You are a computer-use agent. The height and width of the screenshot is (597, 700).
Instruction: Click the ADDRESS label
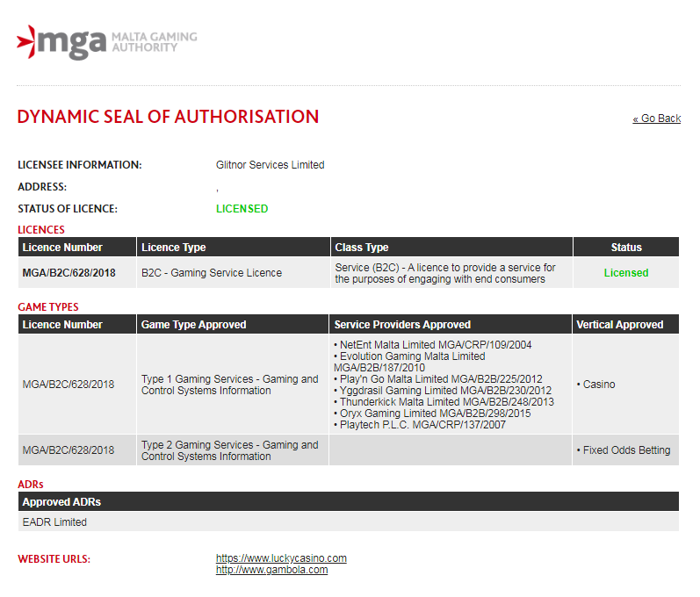(x=42, y=187)
